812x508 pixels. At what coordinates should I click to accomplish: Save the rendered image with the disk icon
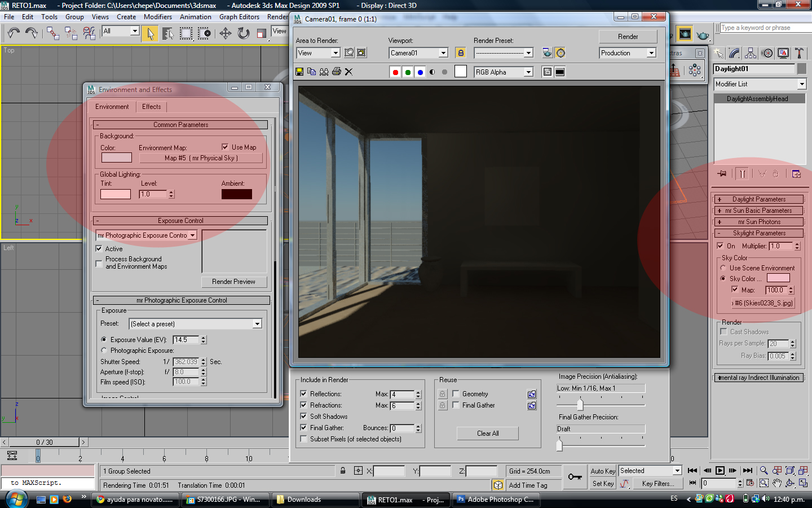pyautogui.click(x=299, y=72)
